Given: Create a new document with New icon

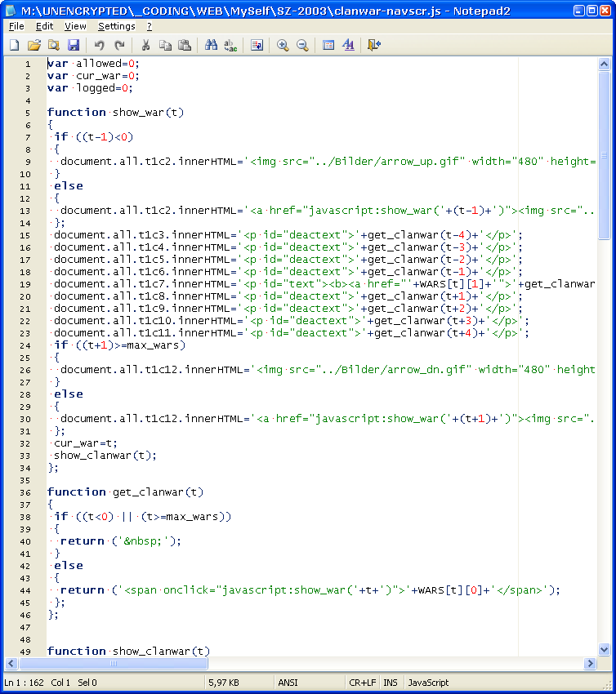Looking at the screenshot, I should 15,45.
